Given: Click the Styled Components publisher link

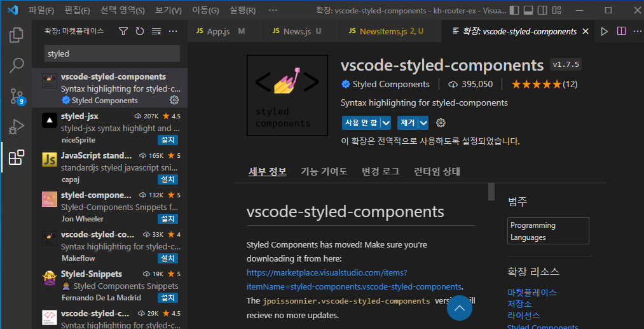Looking at the screenshot, I should (391, 84).
